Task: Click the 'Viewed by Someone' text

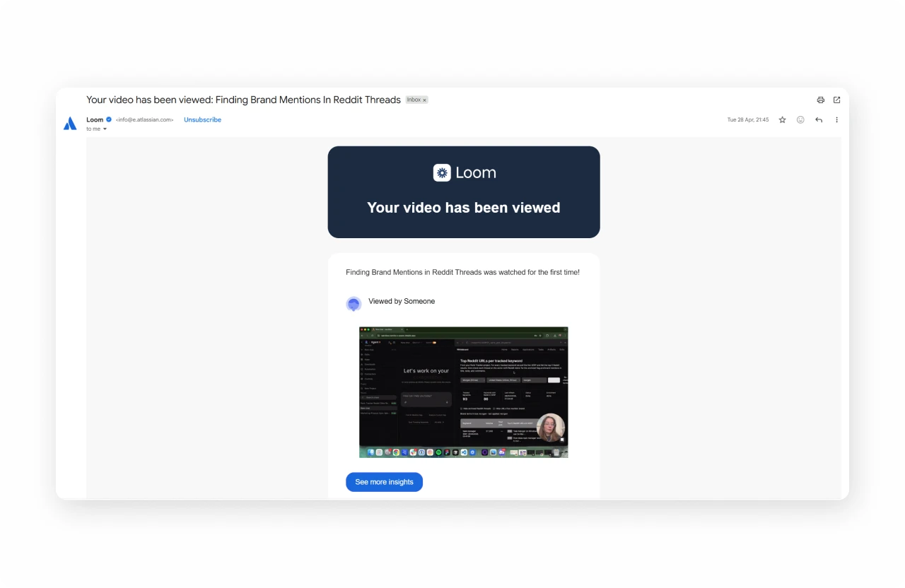Action: 402,301
